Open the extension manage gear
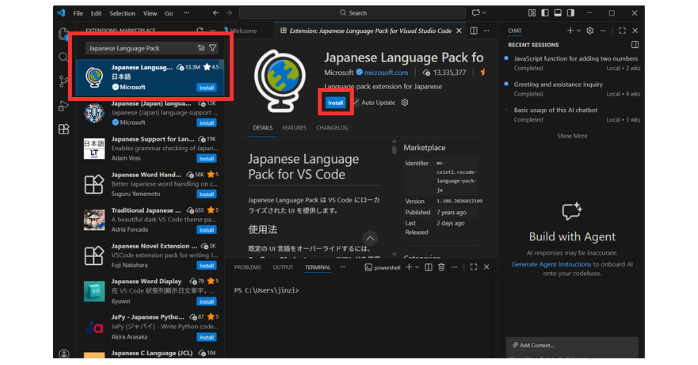698x365 pixels. point(405,102)
